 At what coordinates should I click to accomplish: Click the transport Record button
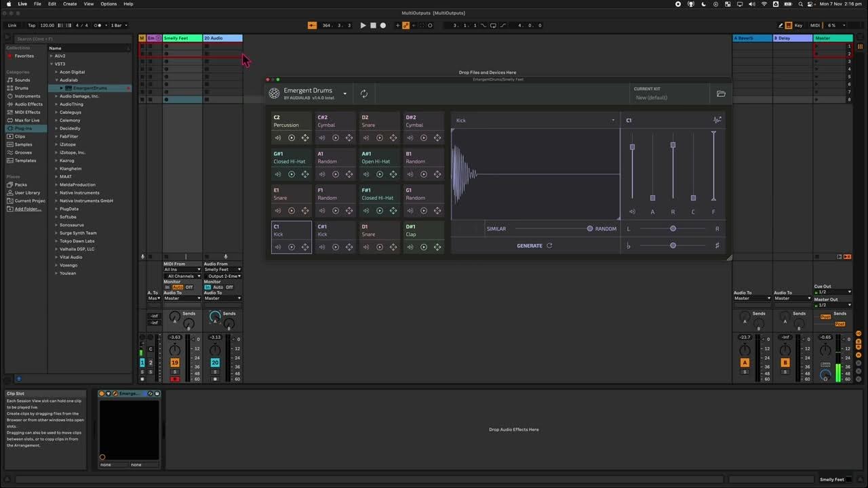click(x=382, y=25)
